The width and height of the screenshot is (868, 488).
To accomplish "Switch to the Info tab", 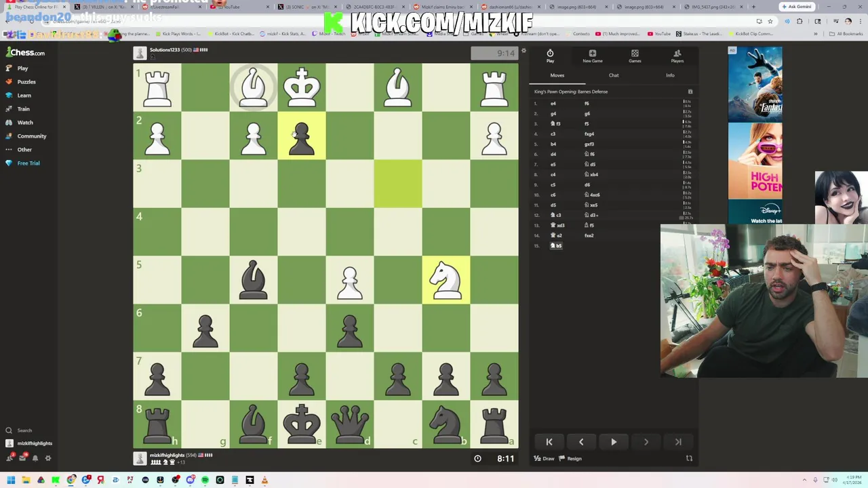I will pyautogui.click(x=670, y=75).
